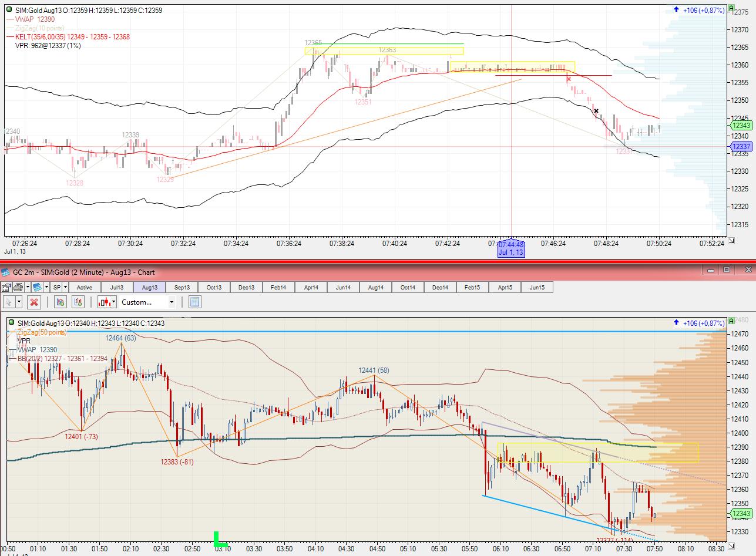
Task: Click the add indicator icon beside the red X
Action: [x=60, y=302]
